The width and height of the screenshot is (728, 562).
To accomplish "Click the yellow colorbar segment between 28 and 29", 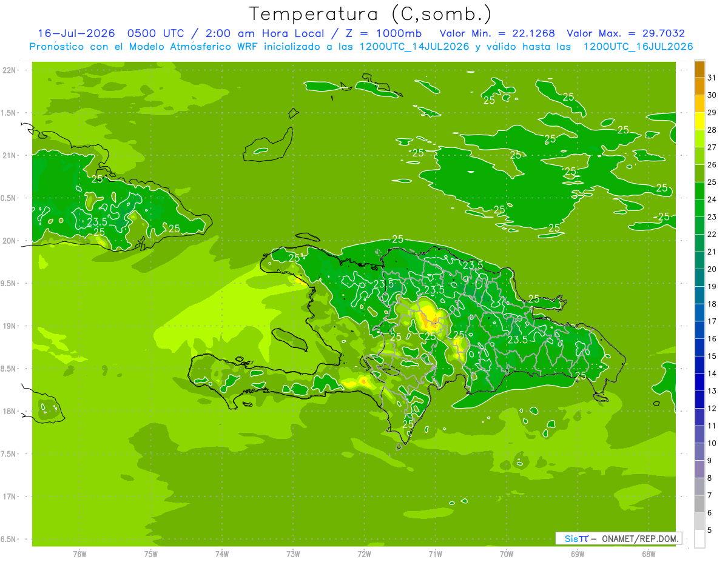I will (x=699, y=121).
